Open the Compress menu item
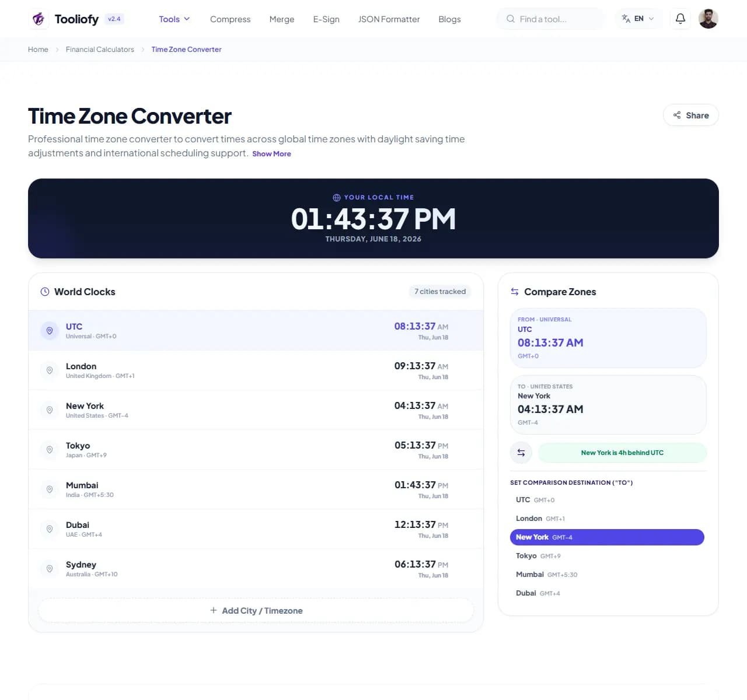The image size is (747, 700). coord(230,19)
